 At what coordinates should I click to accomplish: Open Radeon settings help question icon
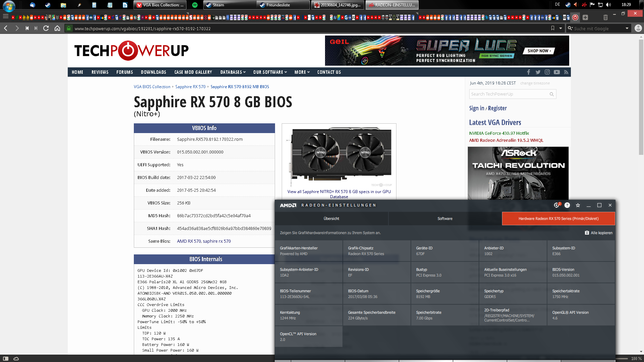pos(567,205)
